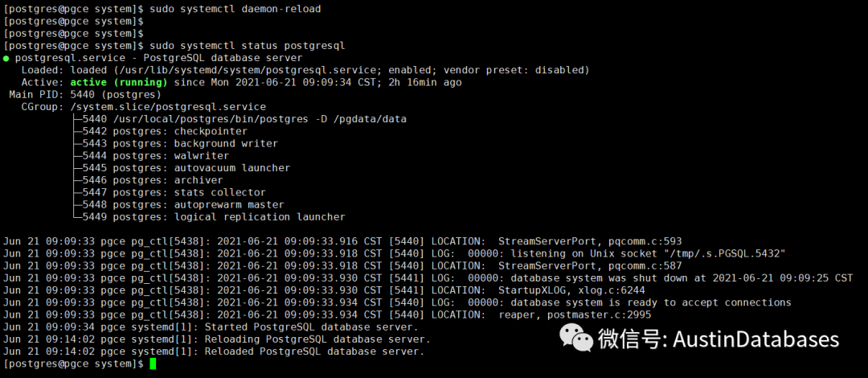
Task: Click the '/tmp/.s.PGSQL.5432' socket path text
Action: pyautogui.click(x=720, y=253)
